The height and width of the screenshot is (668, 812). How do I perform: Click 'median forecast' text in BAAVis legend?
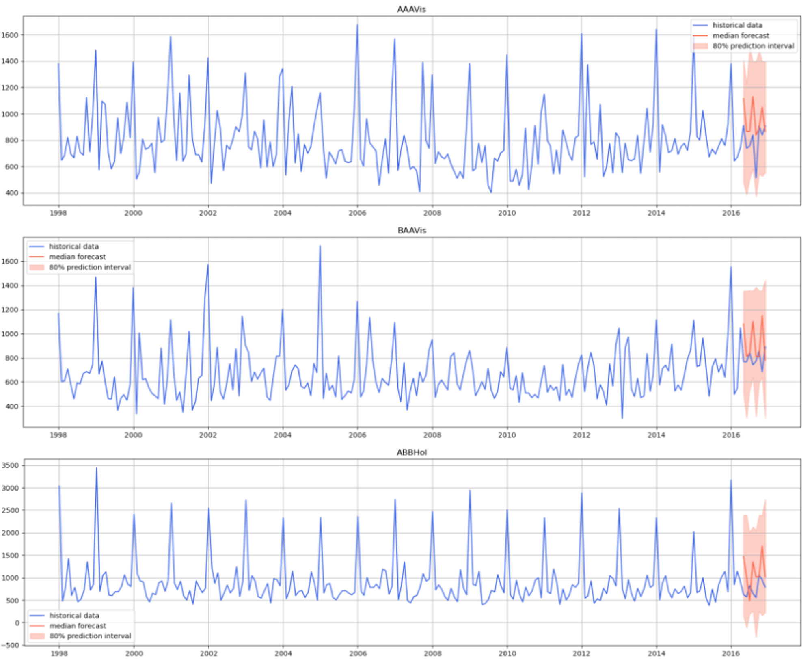[x=77, y=257]
